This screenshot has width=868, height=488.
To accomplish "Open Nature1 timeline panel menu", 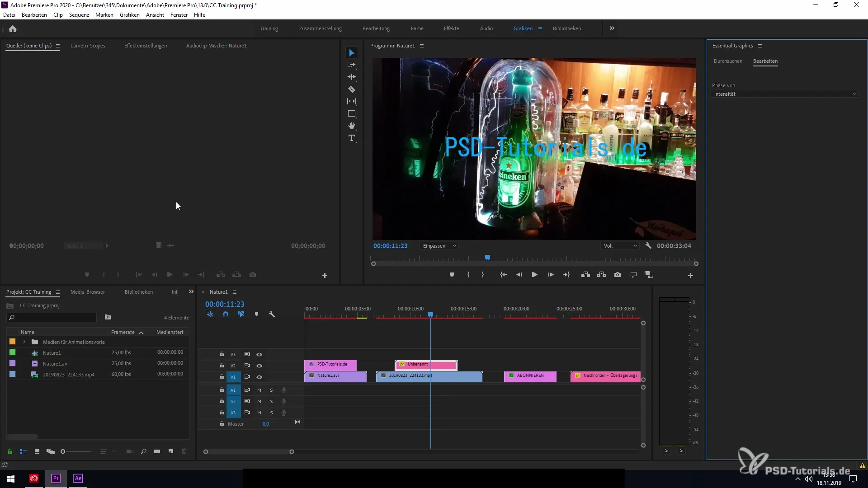I will [235, 292].
